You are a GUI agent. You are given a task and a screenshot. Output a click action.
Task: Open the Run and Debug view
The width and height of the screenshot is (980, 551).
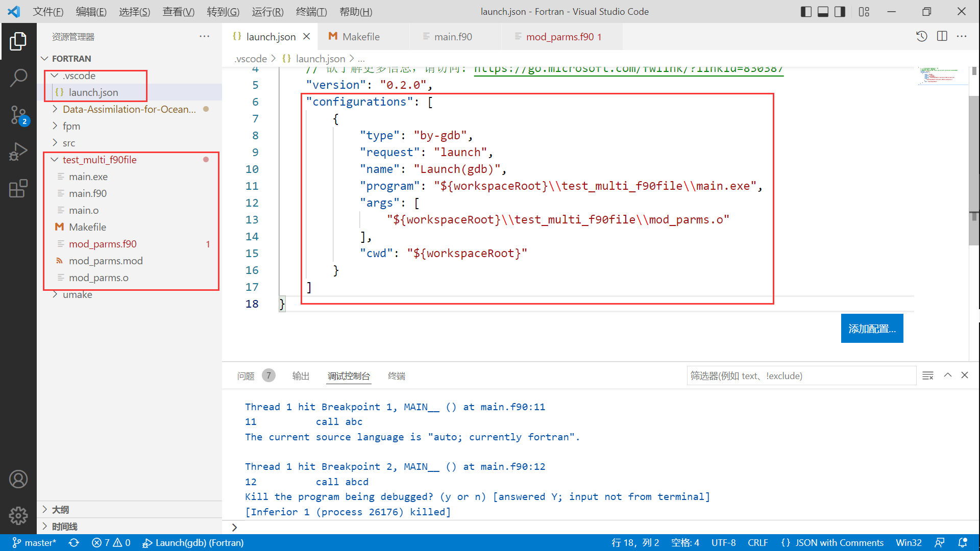point(18,152)
